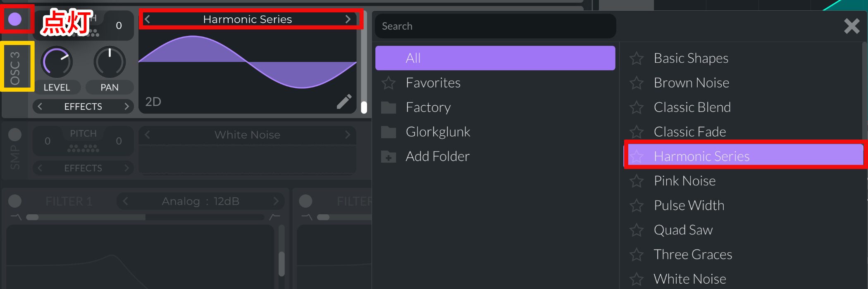Image resolution: width=868 pixels, height=289 pixels.
Task: Star the Pink Noise preset
Action: 637,181
